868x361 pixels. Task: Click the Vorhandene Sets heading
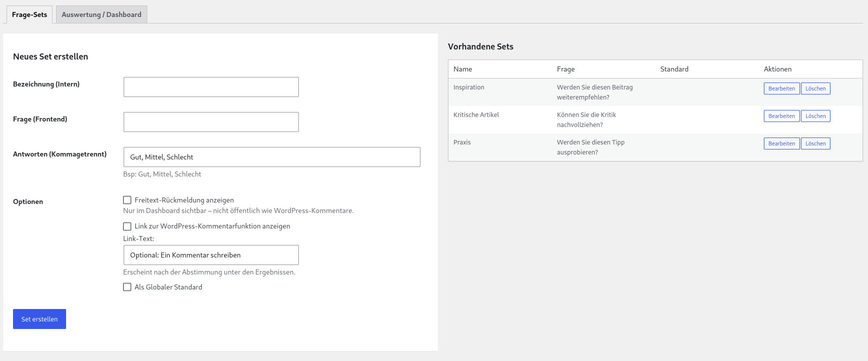point(481,46)
